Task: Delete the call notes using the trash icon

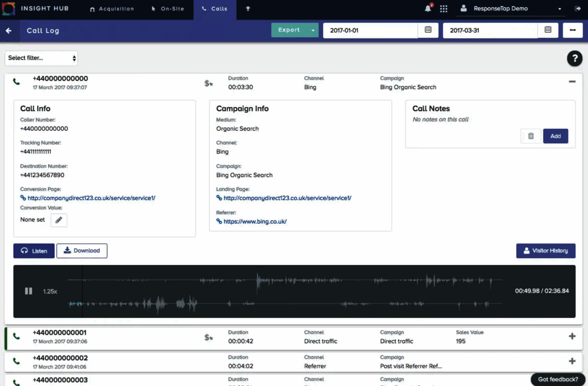Action: click(530, 136)
